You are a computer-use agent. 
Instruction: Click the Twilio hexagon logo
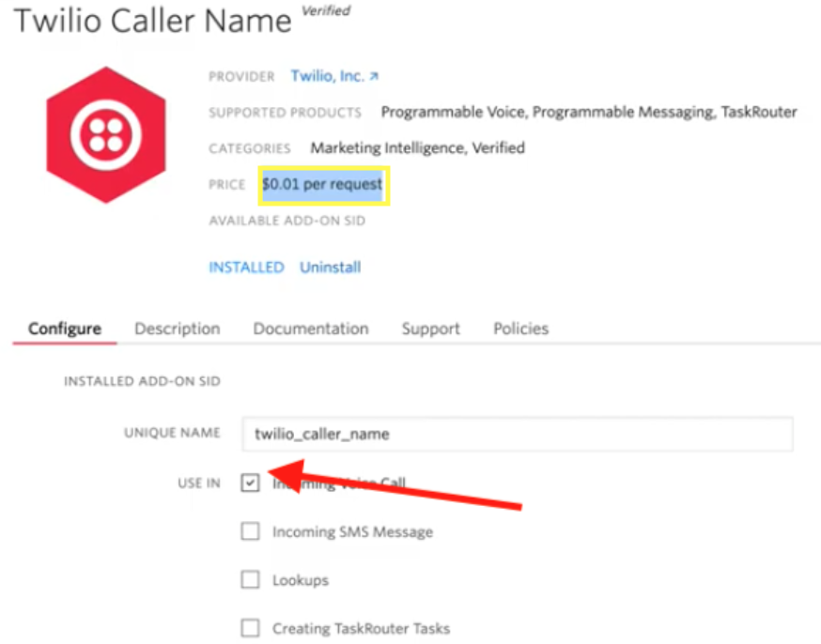coord(106,135)
